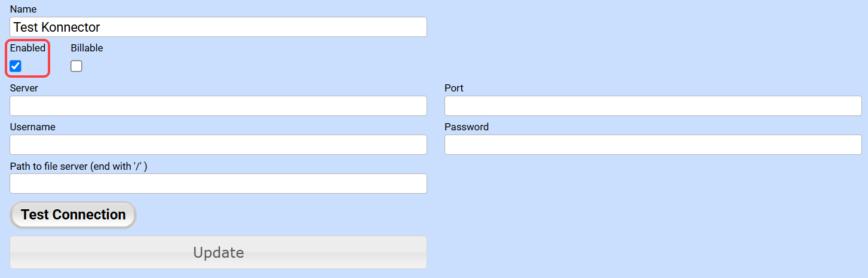
Task: Click the word 'Test' in the Name field
Action: 26,27
